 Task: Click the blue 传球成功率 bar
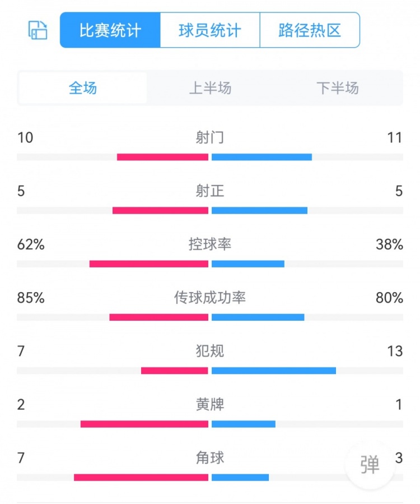click(x=258, y=317)
